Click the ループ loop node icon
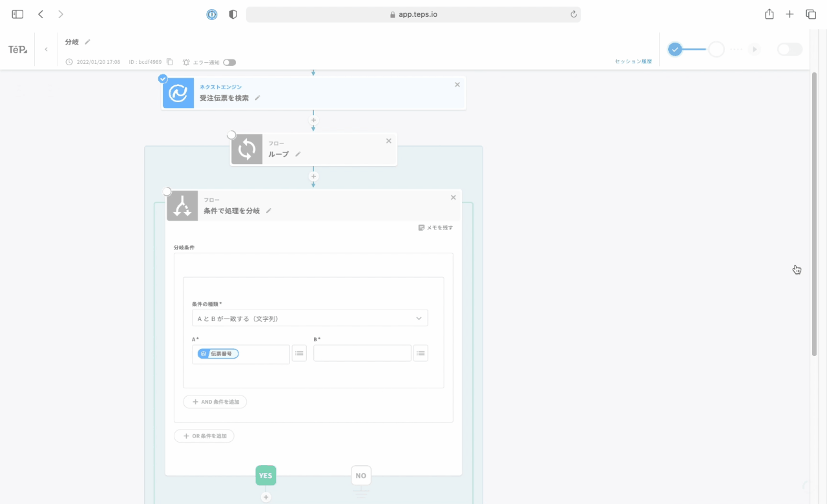The image size is (827, 504). [247, 149]
